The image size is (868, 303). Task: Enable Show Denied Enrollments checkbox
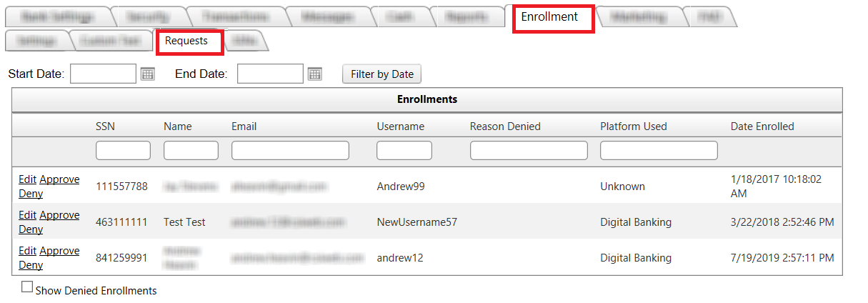tap(27, 287)
